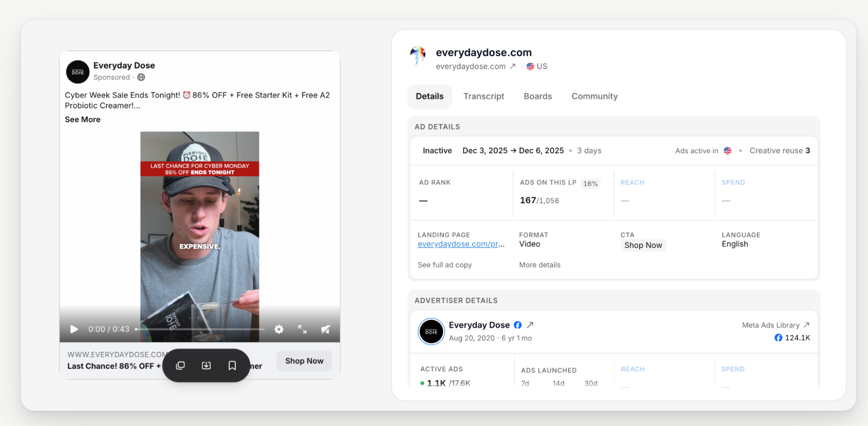Click the WWW.EVERYDAYDOSE.COM caption
Screen dimensions: 868x426
click(117, 354)
